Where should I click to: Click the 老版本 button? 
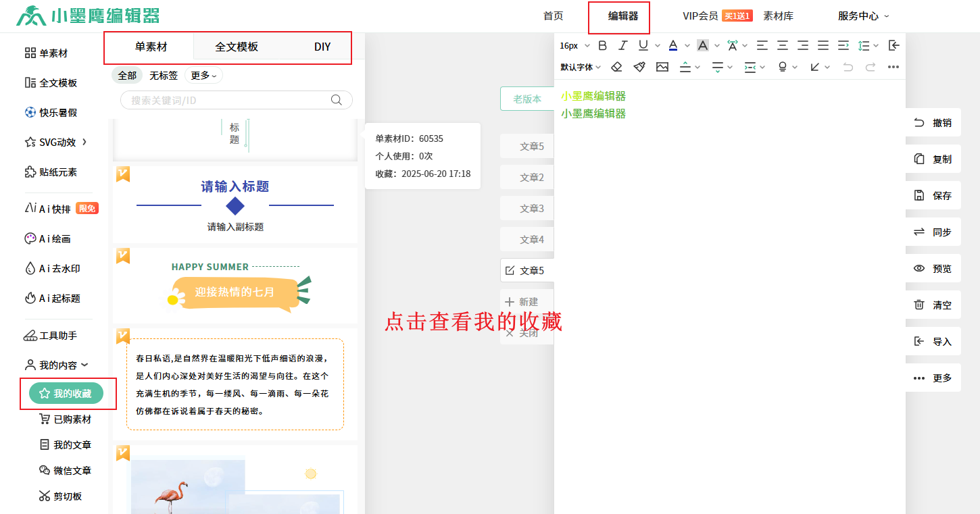pos(527,99)
